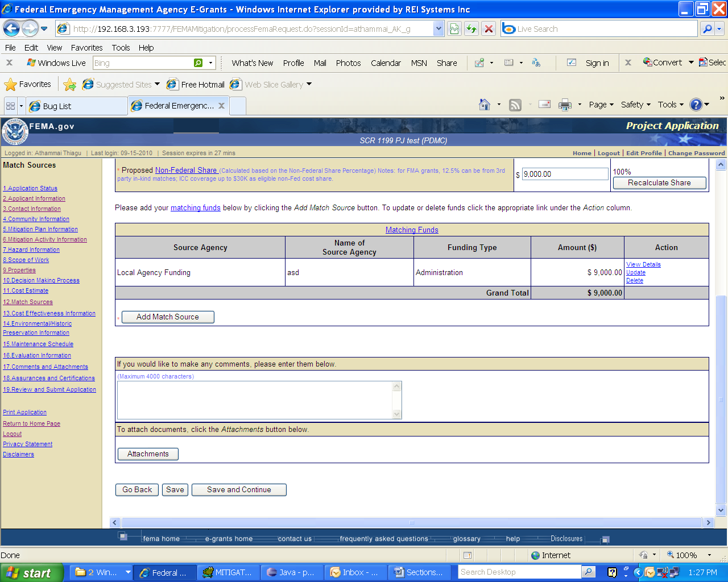This screenshot has height=582, width=728.
Task: Click the Non-Federal Share amount field
Action: pos(565,174)
